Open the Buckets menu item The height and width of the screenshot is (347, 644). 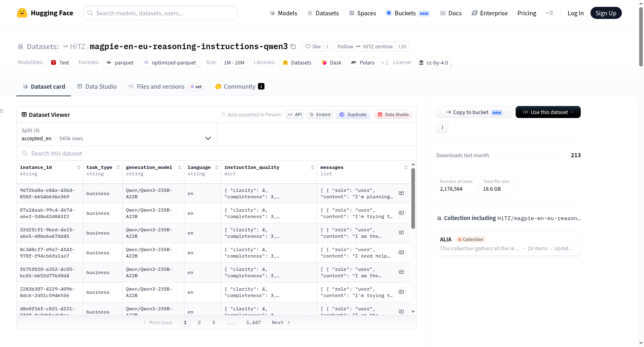[408, 13]
